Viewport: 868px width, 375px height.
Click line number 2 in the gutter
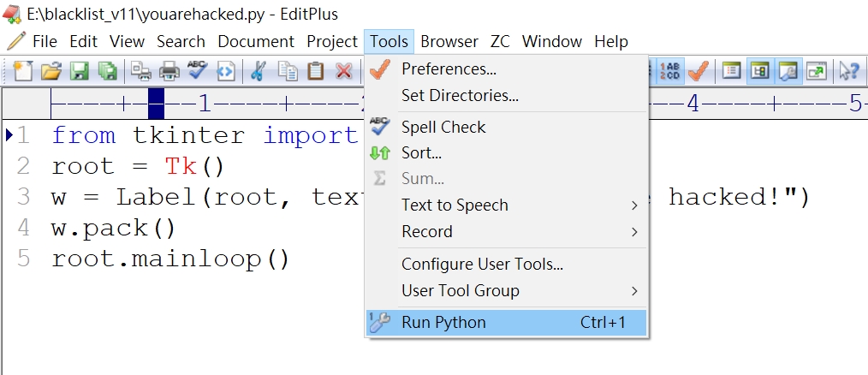click(x=23, y=166)
